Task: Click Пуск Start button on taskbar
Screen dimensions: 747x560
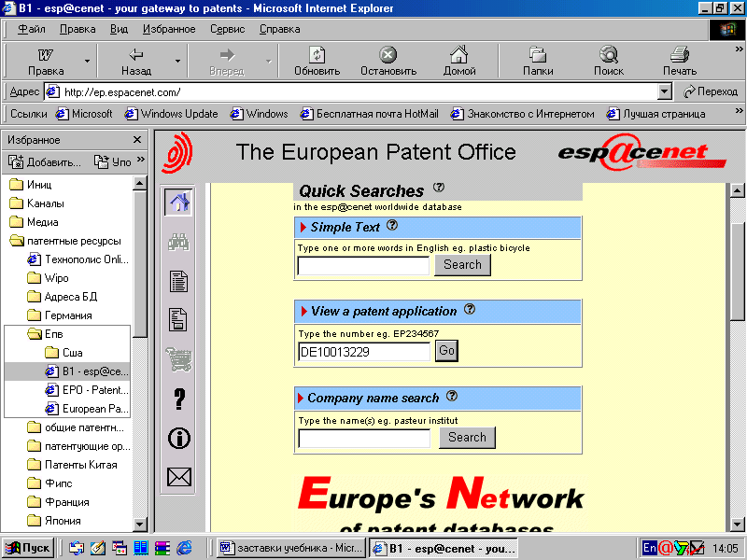Action: tap(28, 548)
